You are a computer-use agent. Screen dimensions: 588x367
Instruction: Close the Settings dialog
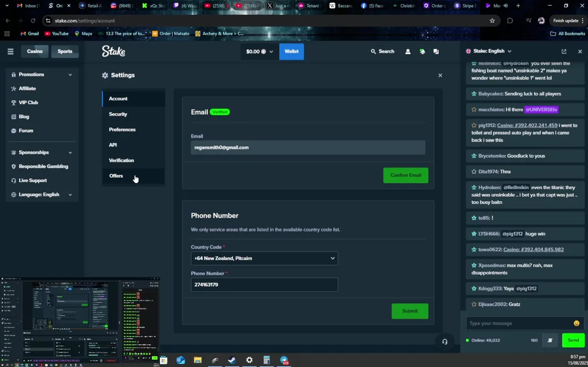tap(440, 75)
